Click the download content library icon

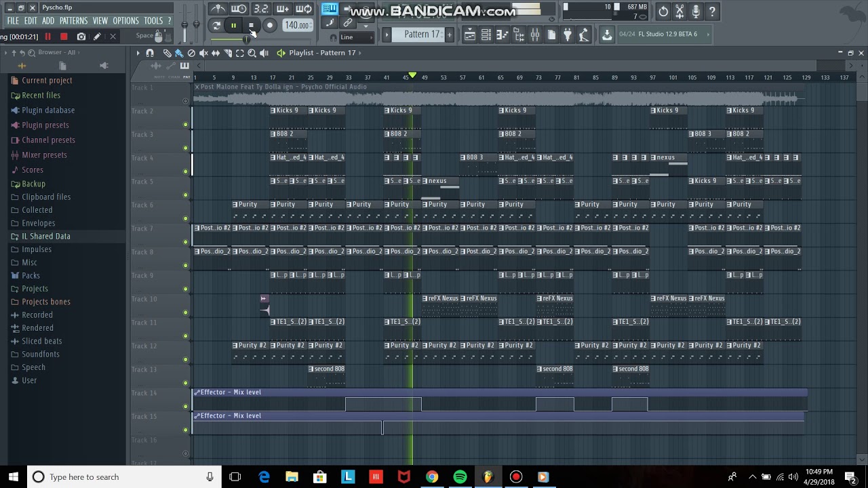[606, 35]
